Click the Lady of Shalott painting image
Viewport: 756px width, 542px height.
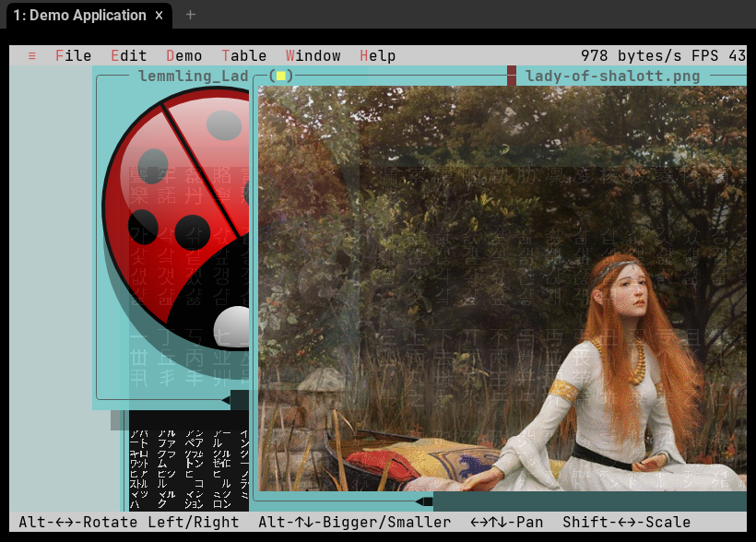coord(502,289)
